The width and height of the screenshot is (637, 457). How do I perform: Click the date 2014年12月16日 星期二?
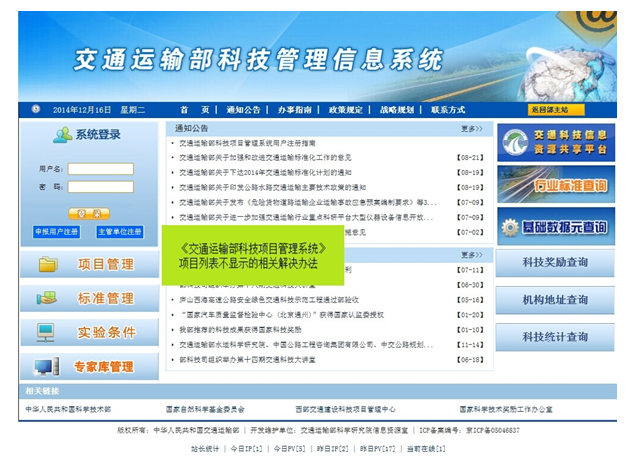(x=99, y=110)
